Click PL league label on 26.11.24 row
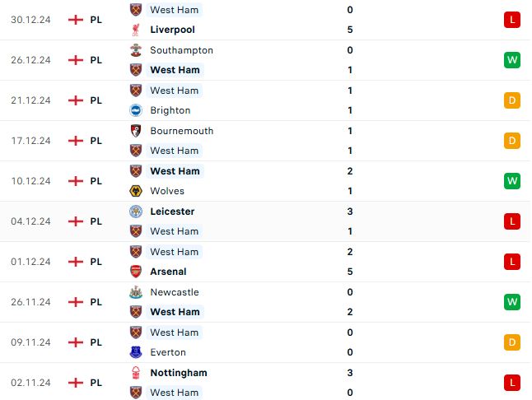The image size is (532, 400). (x=96, y=302)
